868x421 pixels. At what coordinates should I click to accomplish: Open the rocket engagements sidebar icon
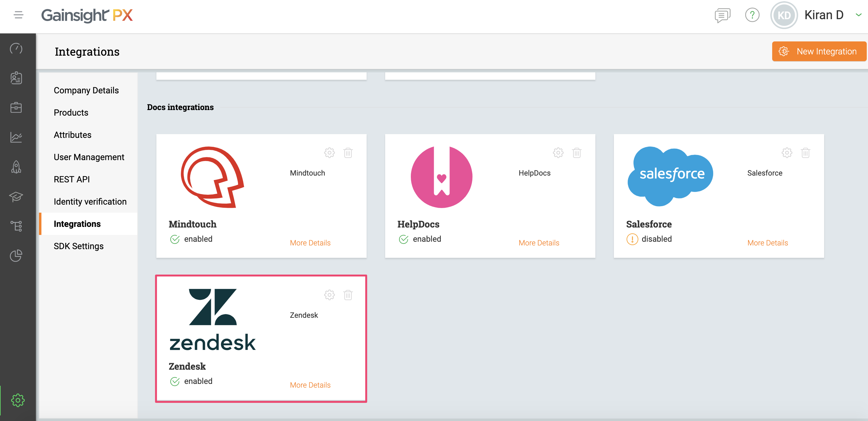(16, 167)
